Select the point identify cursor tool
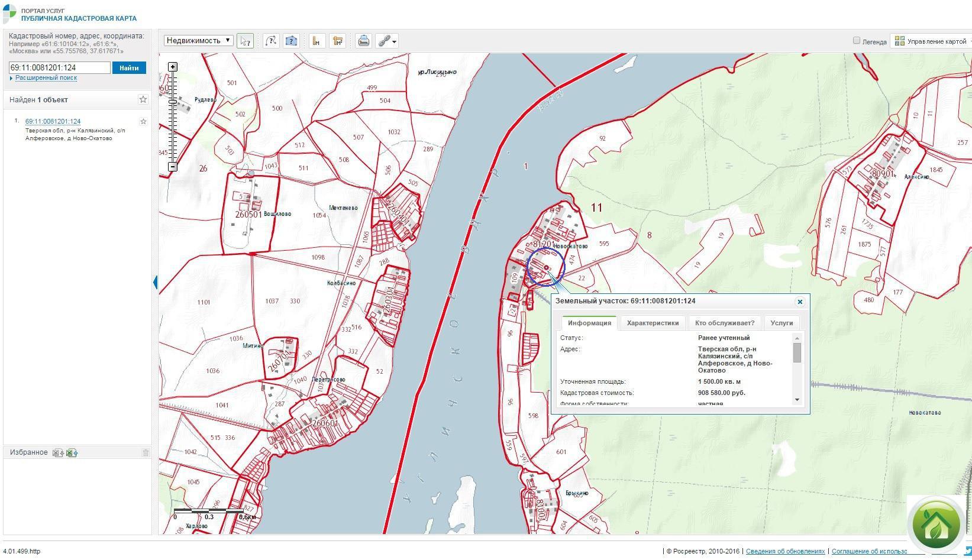The image size is (972, 560). pos(245,41)
